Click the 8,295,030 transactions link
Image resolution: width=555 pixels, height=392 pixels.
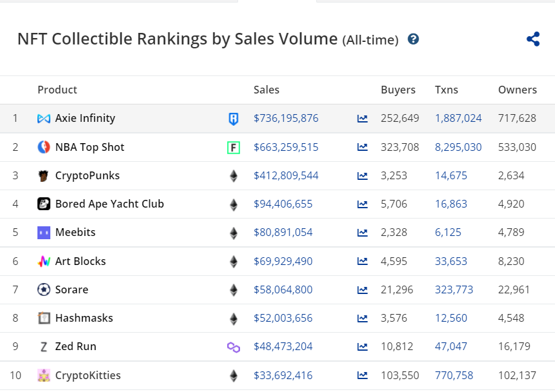coord(458,147)
